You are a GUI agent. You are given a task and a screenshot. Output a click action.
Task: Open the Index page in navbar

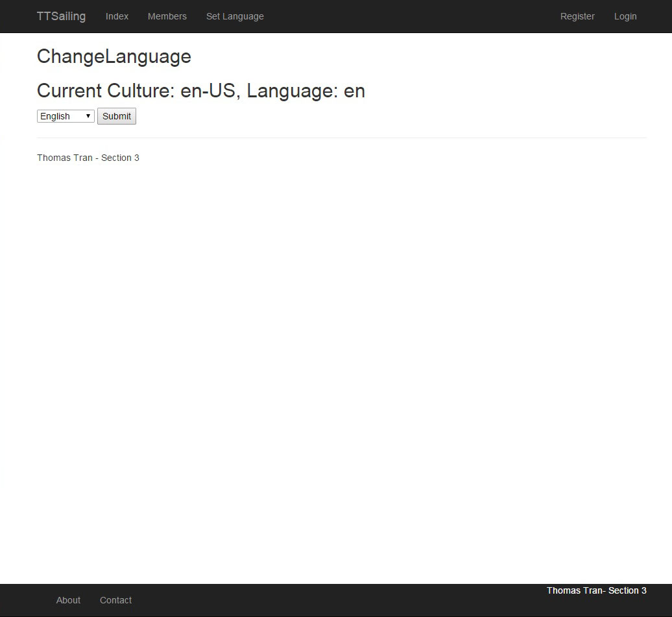click(x=117, y=16)
